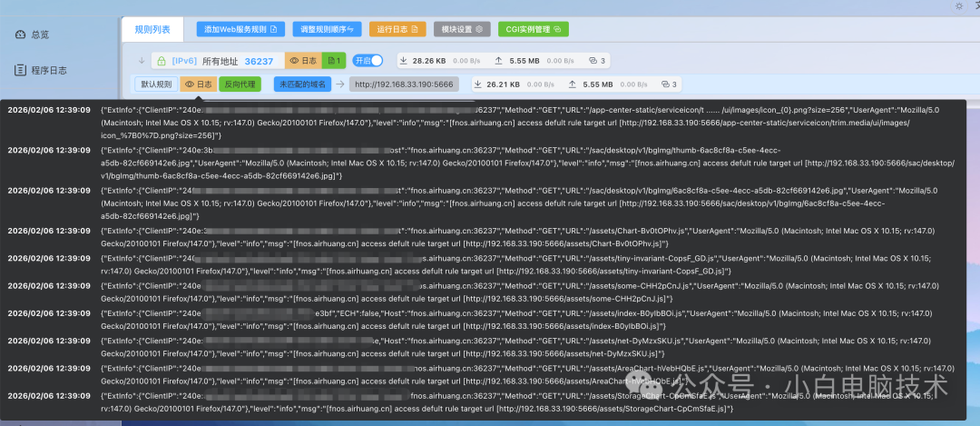Click the green document count badge 1

[334, 61]
